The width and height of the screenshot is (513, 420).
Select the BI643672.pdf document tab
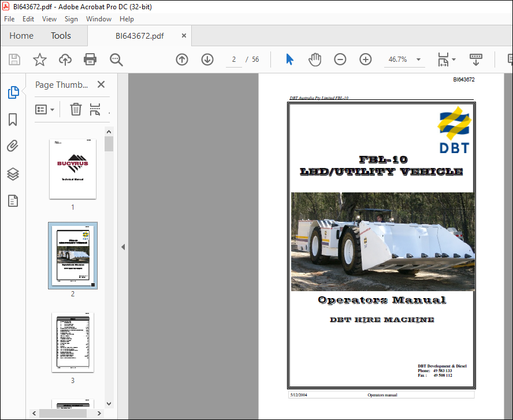pyautogui.click(x=139, y=36)
